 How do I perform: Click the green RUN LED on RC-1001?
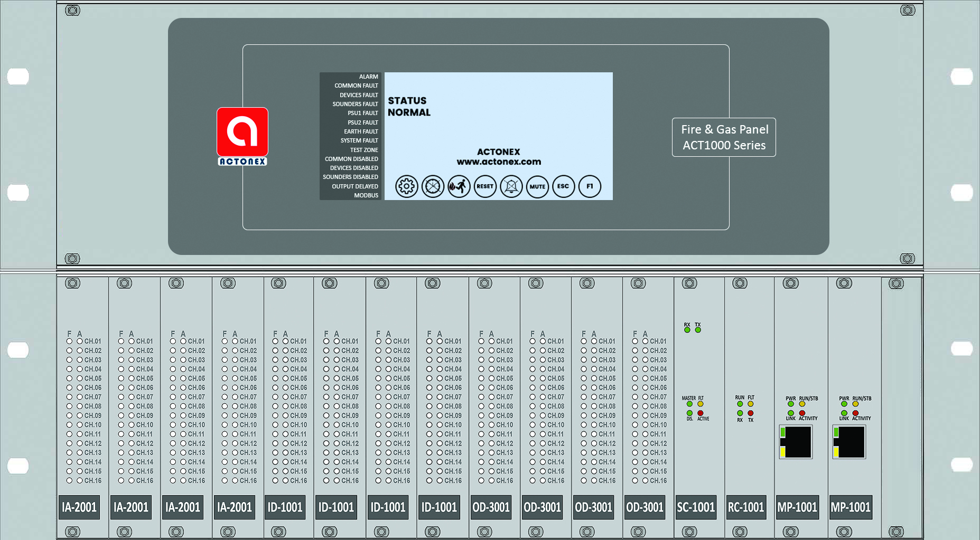click(740, 404)
